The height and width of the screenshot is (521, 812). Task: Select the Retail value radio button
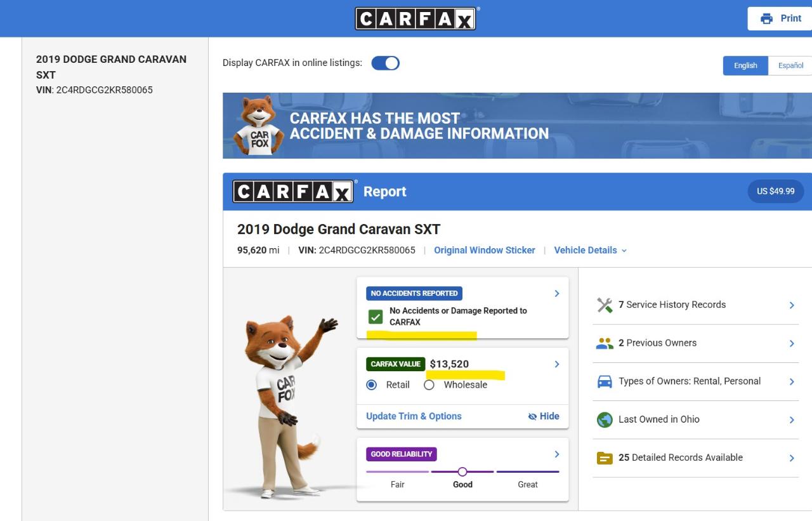click(372, 385)
